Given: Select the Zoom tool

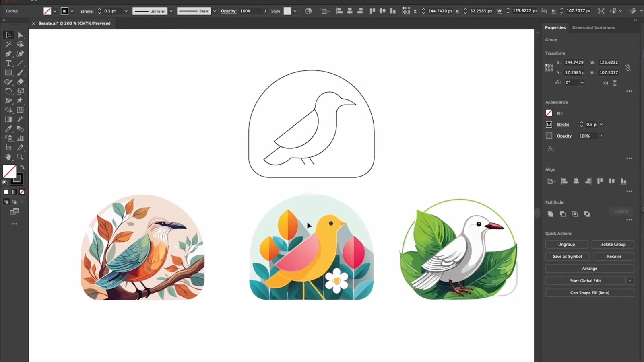Looking at the screenshot, I should pos(20,157).
